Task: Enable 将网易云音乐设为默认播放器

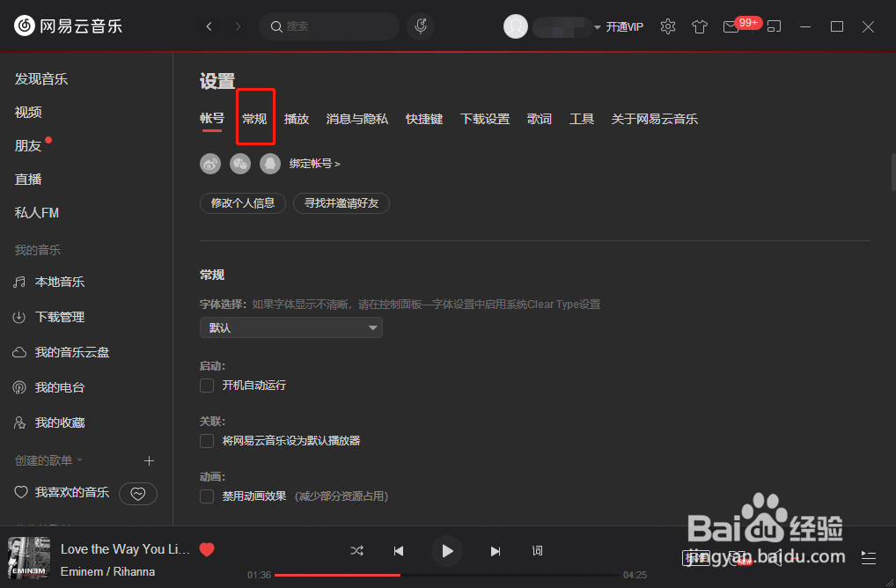Action: coord(206,440)
